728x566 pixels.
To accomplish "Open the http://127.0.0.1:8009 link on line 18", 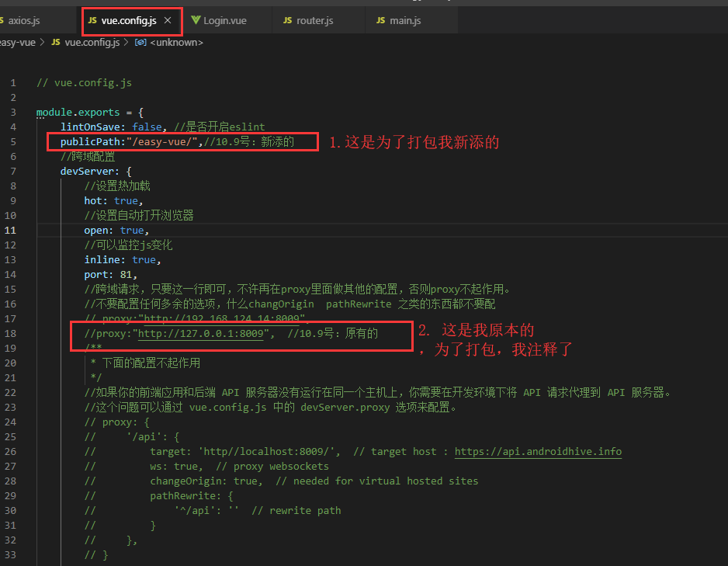I will coord(200,333).
